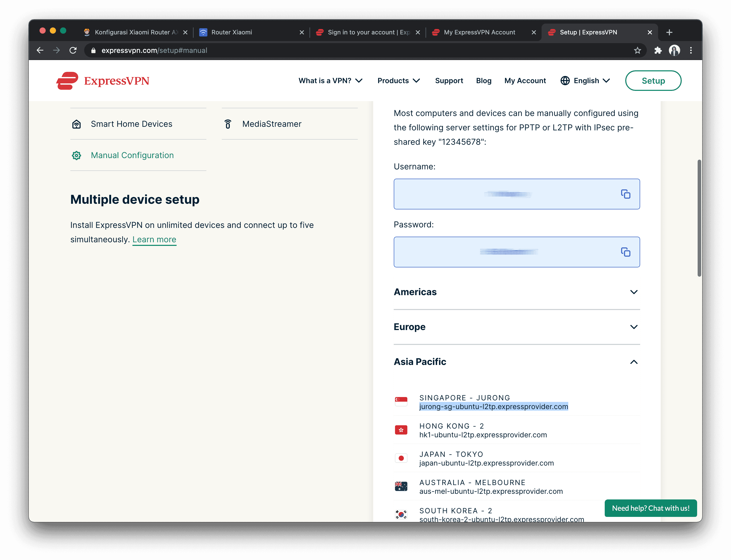Image resolution: width=731 pixels, height=560 pixels.
Task: Open a new browser tab
Action: (x=669, y=32)
